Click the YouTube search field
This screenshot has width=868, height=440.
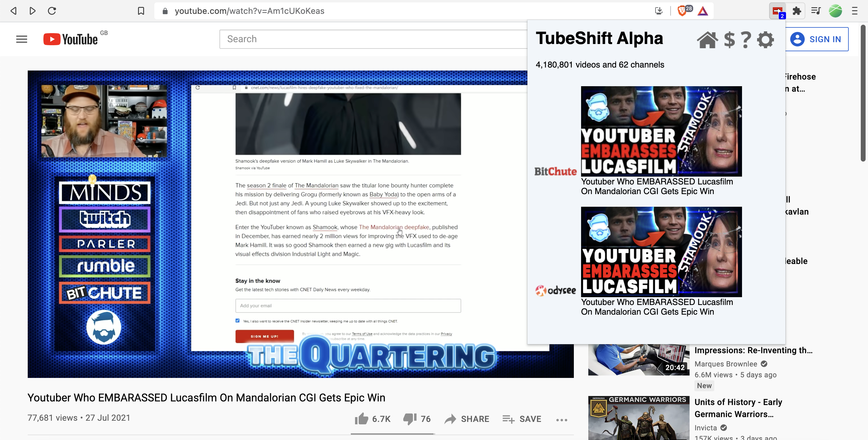click(x=373, y=39)
